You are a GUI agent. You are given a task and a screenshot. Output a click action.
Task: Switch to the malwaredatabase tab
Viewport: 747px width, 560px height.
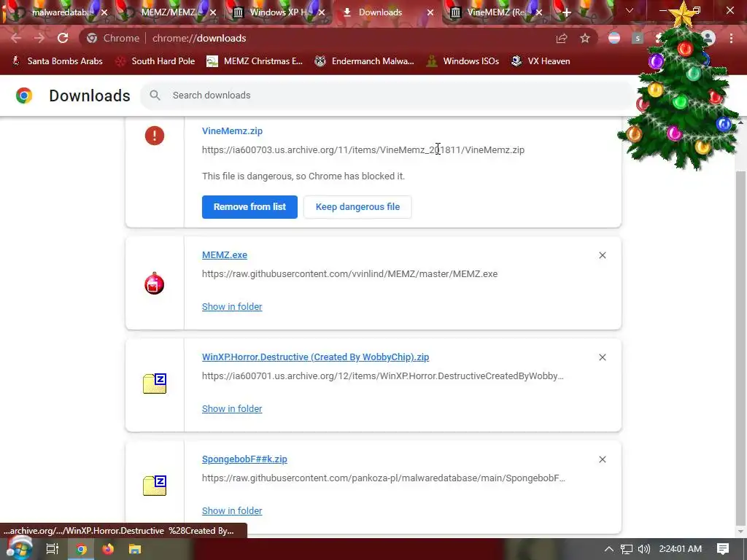(61, 12)
